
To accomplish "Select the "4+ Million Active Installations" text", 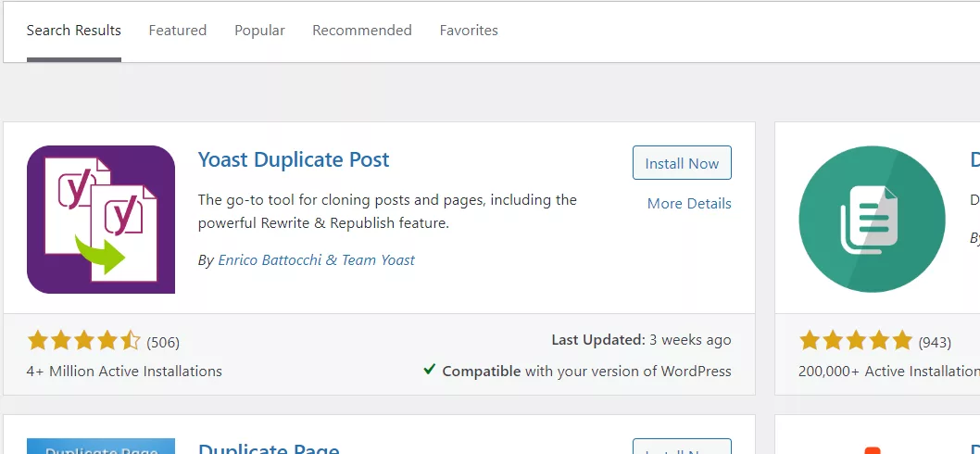I will coord(124,371).
